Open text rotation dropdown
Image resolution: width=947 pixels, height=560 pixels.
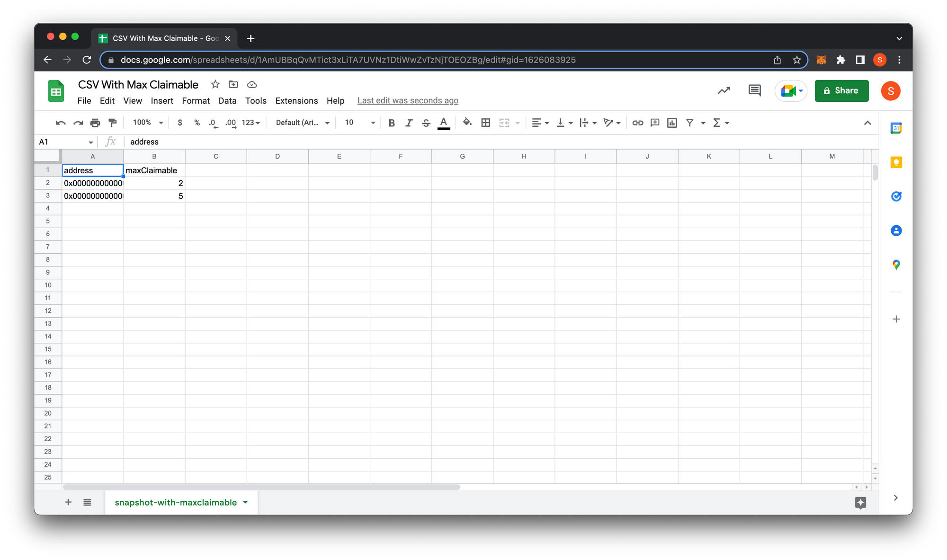coord(612,123)
